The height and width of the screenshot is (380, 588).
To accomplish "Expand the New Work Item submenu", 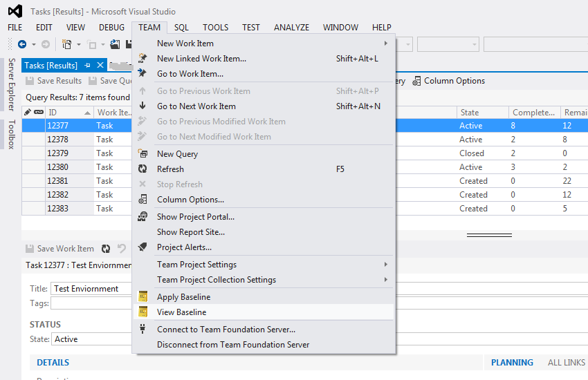I will (x=385, y=44).
